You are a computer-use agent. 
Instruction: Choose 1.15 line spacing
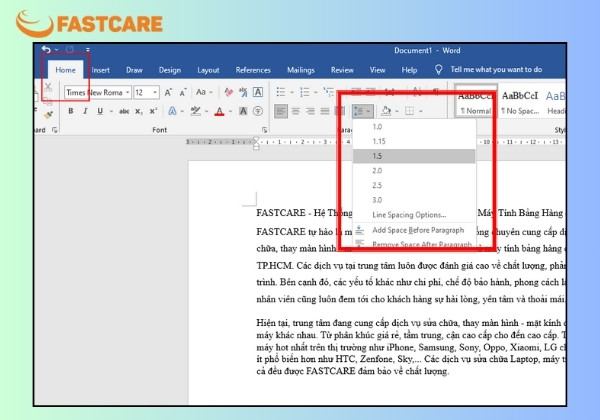pos(414,141)
